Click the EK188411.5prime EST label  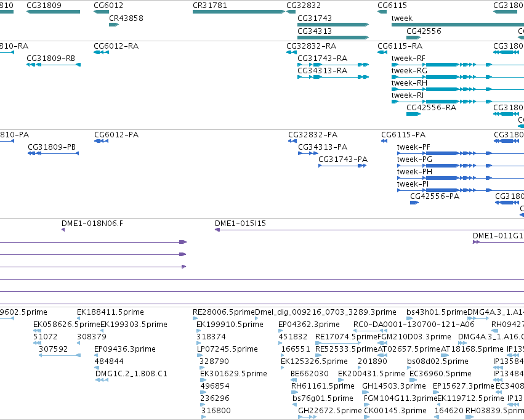[x=110, y=312]
